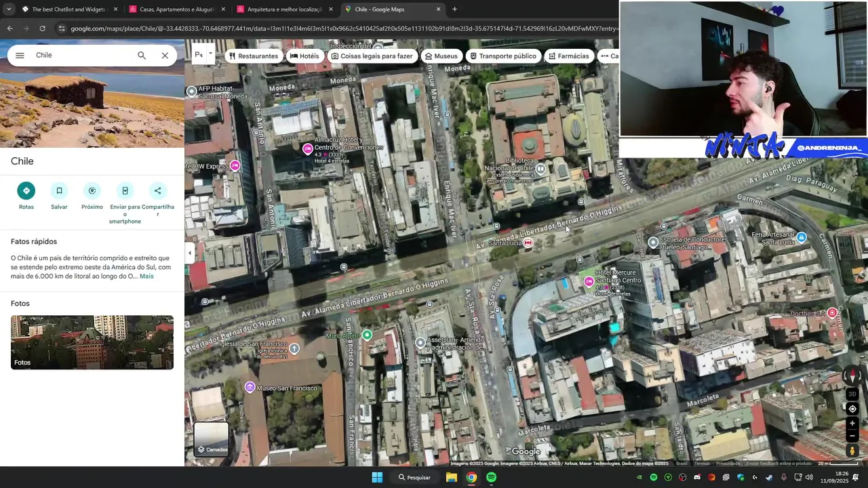Filter map by Restaurantes chip
Viewport: 868px width, 488px height.
(x=254, y=56)
